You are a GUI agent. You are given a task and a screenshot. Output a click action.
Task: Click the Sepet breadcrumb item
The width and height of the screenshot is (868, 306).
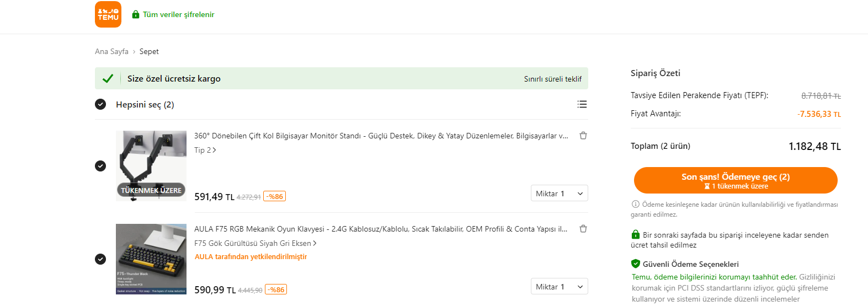[149, 51]
